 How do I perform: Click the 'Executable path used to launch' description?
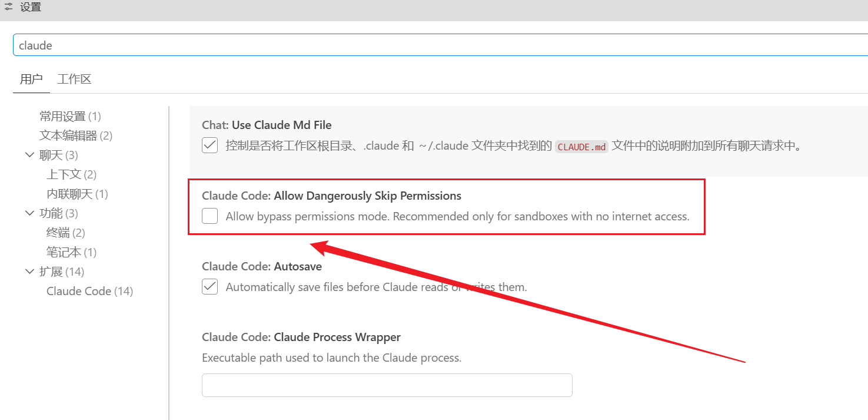coord(332,358)
